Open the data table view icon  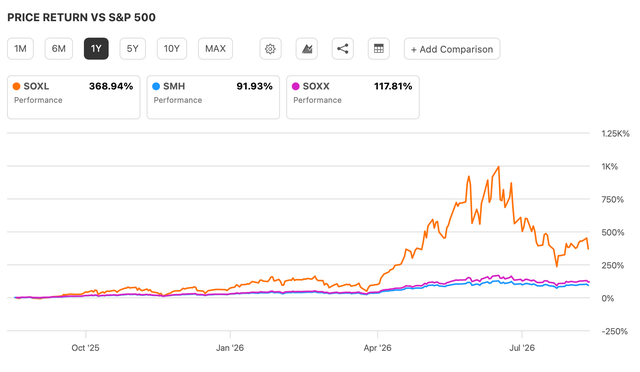click(378, 49)
